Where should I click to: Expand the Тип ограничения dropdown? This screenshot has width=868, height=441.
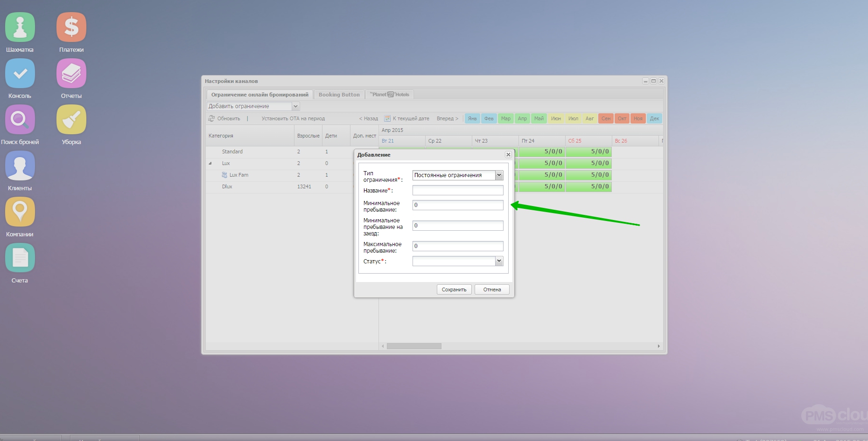pos(499,175)
